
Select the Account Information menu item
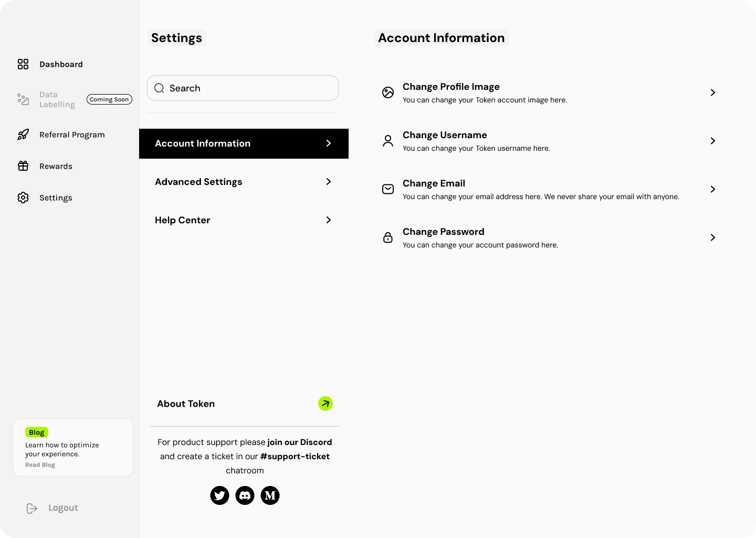(203, 143)
